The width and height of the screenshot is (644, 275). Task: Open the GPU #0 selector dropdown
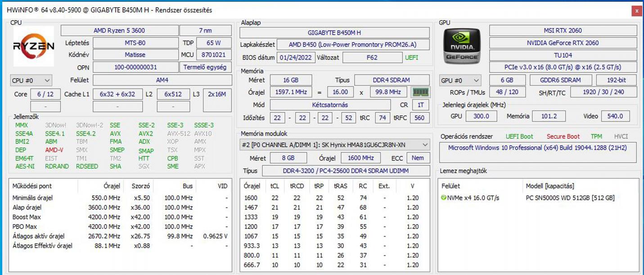(x=460, y=80)
